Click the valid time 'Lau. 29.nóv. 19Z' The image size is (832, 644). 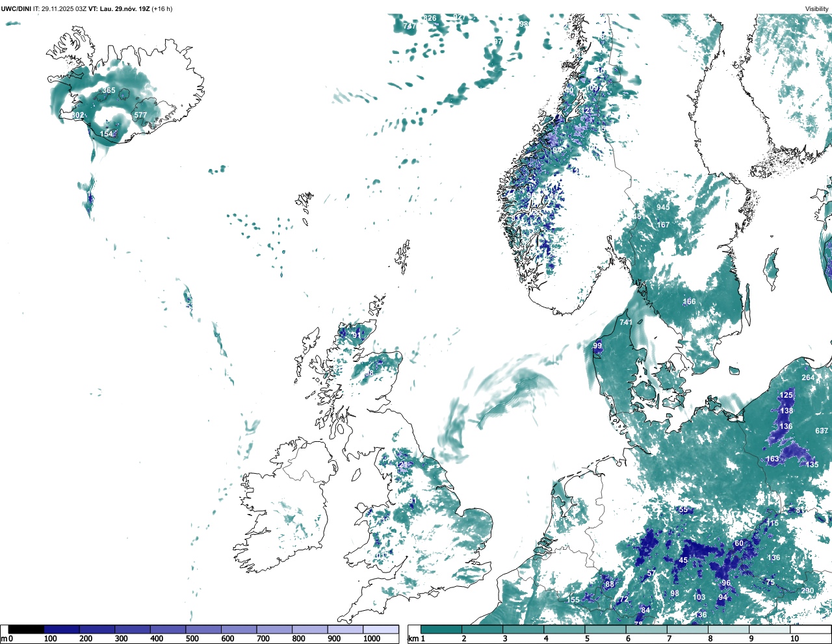pos(124,9)
